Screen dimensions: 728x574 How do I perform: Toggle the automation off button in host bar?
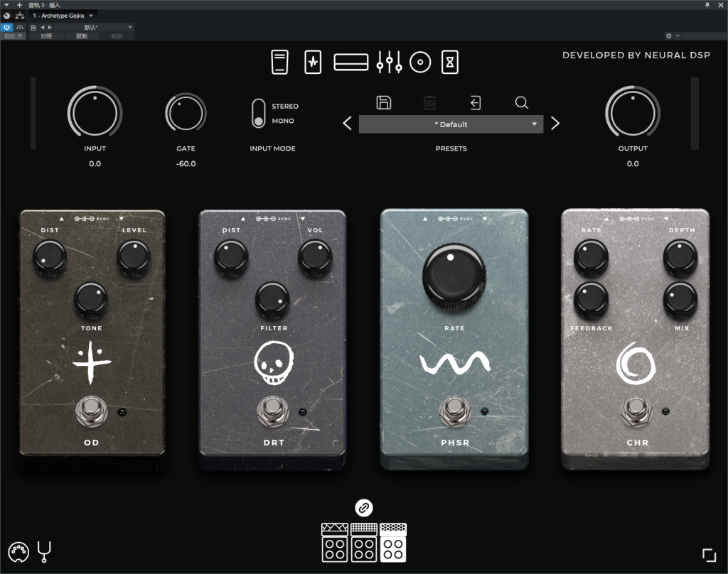tap(14, 36)
